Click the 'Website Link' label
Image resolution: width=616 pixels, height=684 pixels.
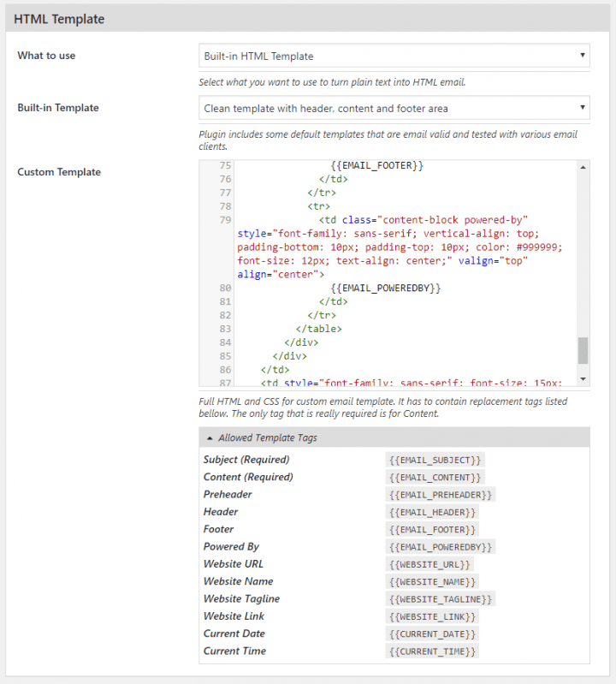234,616
